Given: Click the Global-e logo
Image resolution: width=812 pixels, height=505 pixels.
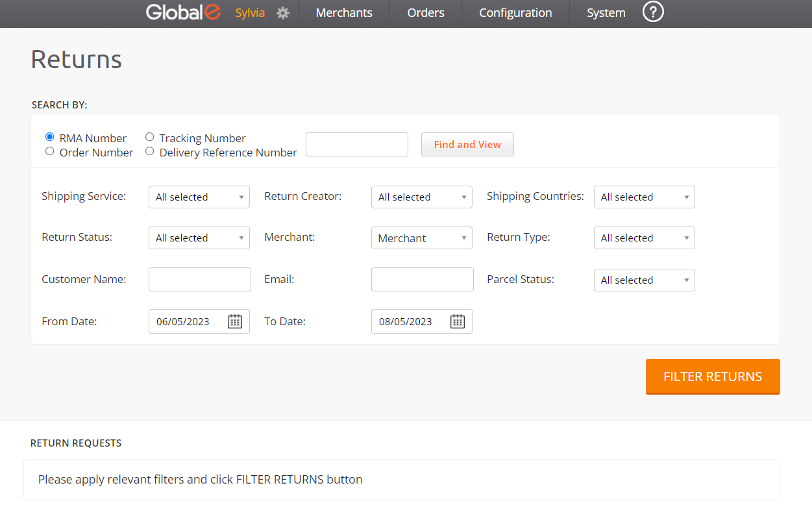Looking at the screenshot, I should [x=183, y=13].
